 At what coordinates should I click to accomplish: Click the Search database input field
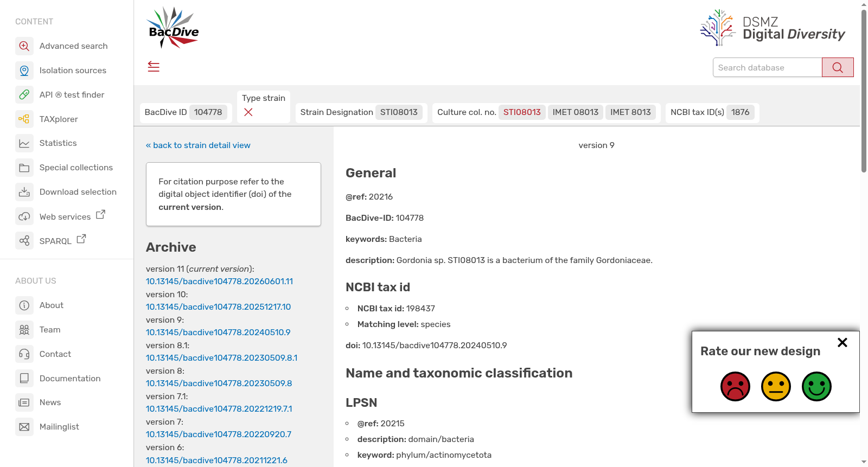point(767,67)
